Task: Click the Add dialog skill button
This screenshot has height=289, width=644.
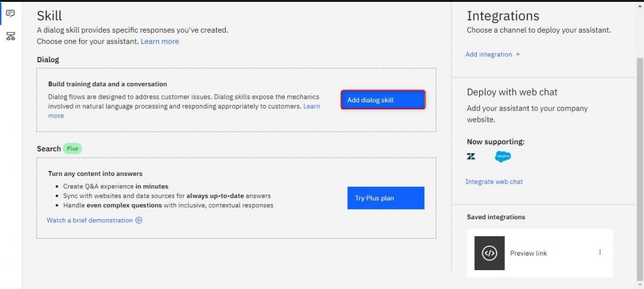Action: click(383, 100)
